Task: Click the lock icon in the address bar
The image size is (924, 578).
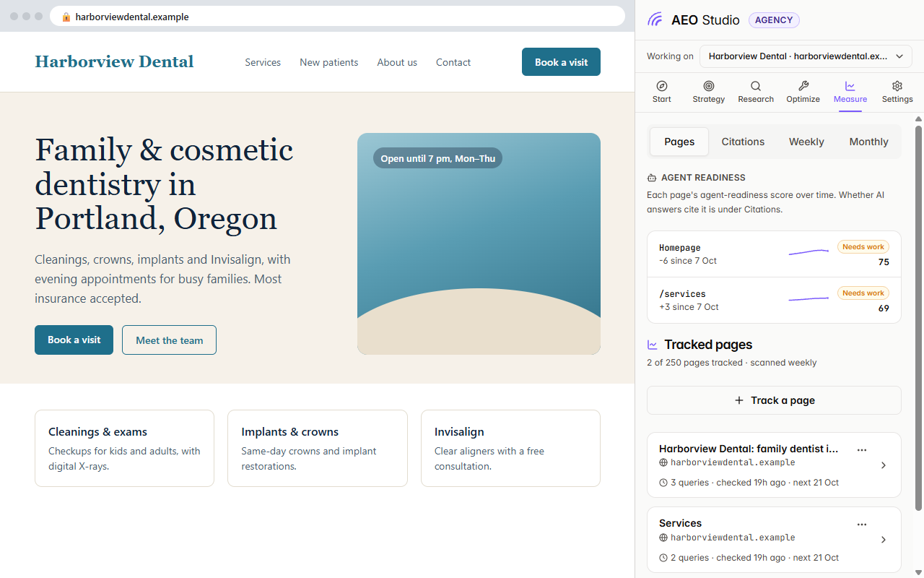Action: pyautogui.click(x=66, y=17)
